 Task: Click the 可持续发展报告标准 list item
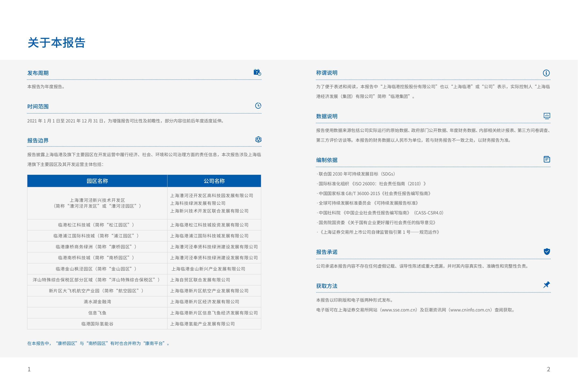[368, 203]
